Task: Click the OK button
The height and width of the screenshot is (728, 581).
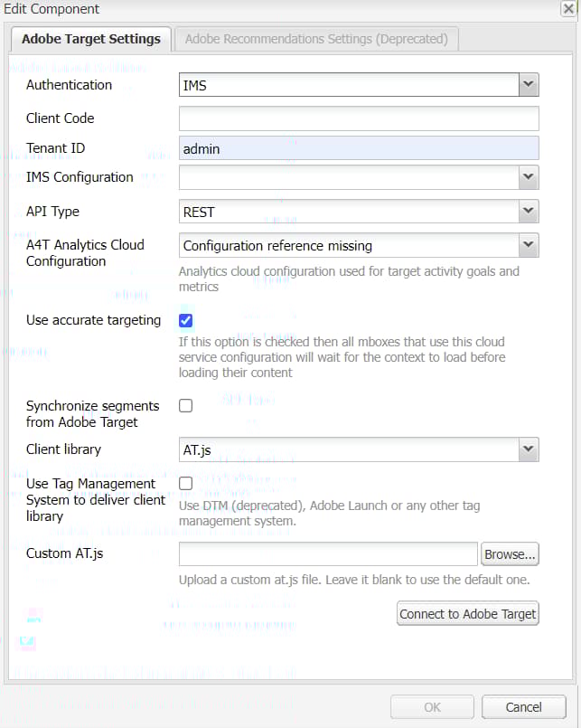Action: tap(432, 706)
